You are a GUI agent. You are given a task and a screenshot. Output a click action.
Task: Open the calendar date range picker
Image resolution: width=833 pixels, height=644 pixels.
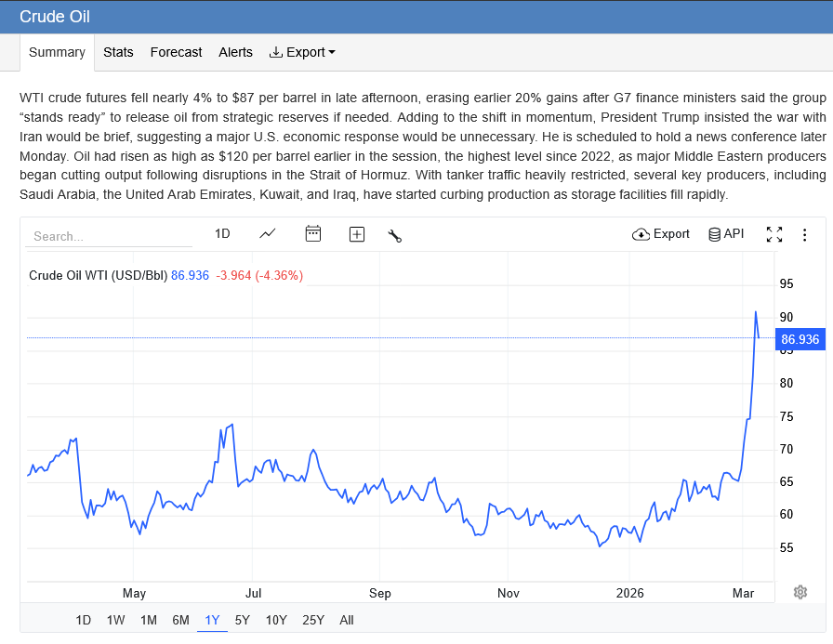pos(313,233)
